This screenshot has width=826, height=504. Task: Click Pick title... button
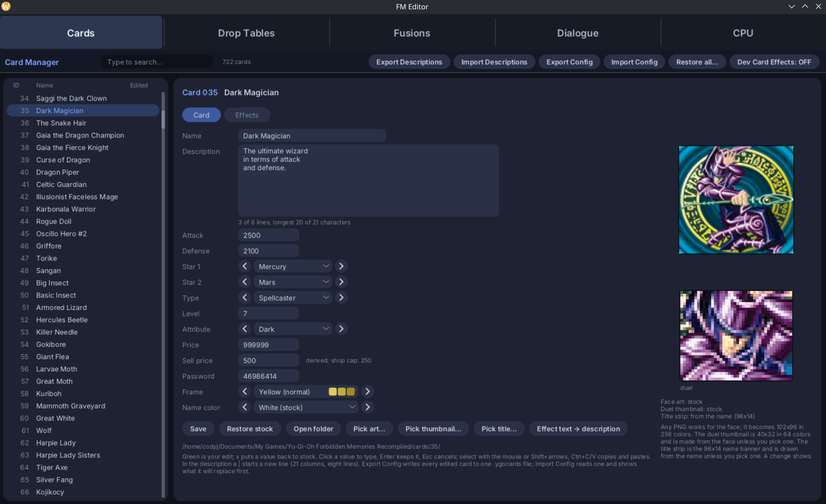pyautogui.click(x=499, y=429)
